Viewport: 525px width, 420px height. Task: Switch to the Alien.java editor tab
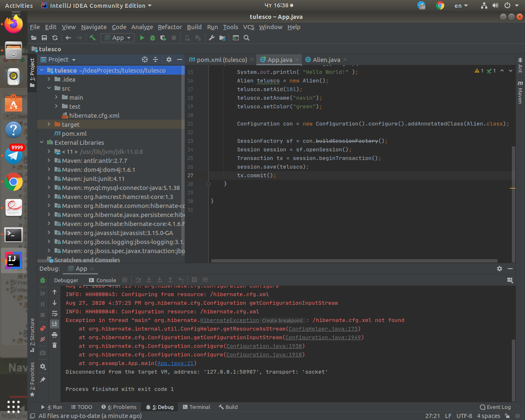[326, 60]
